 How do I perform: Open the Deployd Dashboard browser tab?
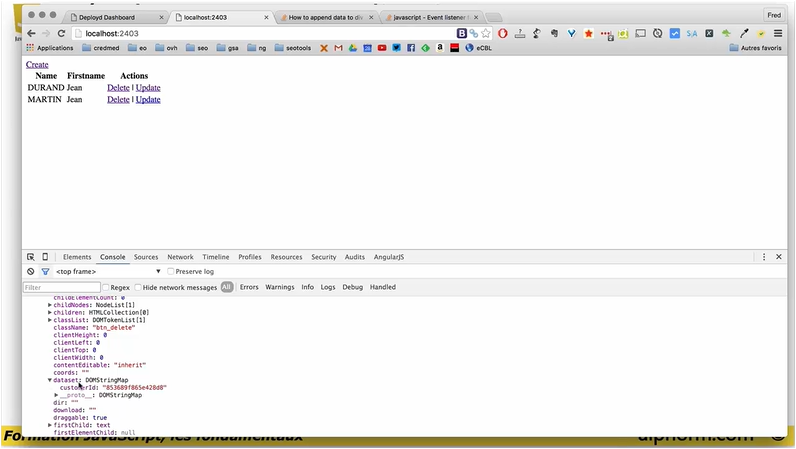click(114, 17)
